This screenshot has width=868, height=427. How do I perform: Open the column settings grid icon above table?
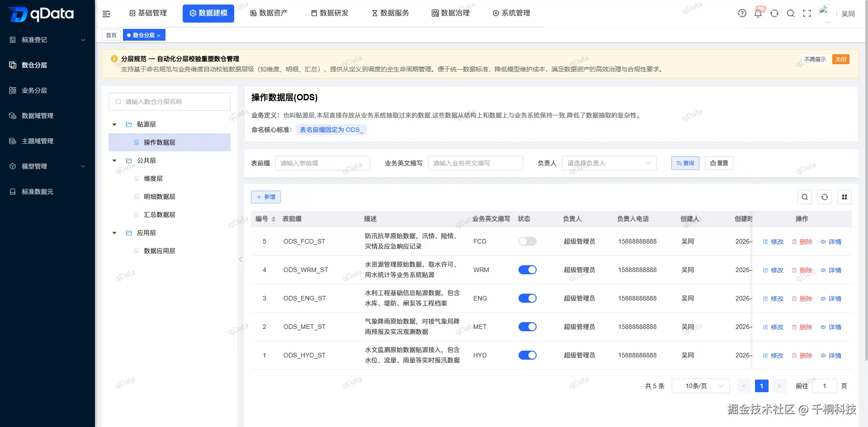click(844, 197)
